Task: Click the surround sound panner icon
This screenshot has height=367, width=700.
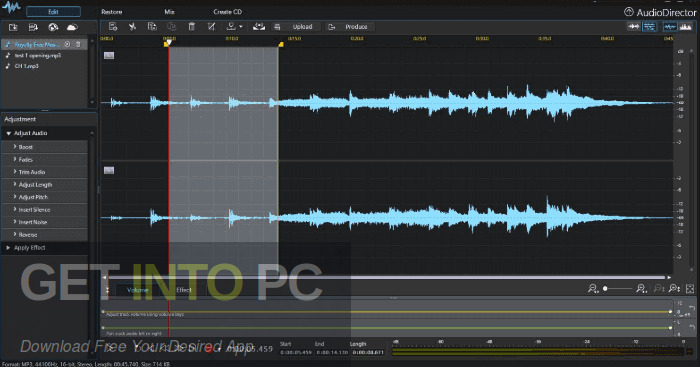Action: pyautogui.click(x=258, y=27)
